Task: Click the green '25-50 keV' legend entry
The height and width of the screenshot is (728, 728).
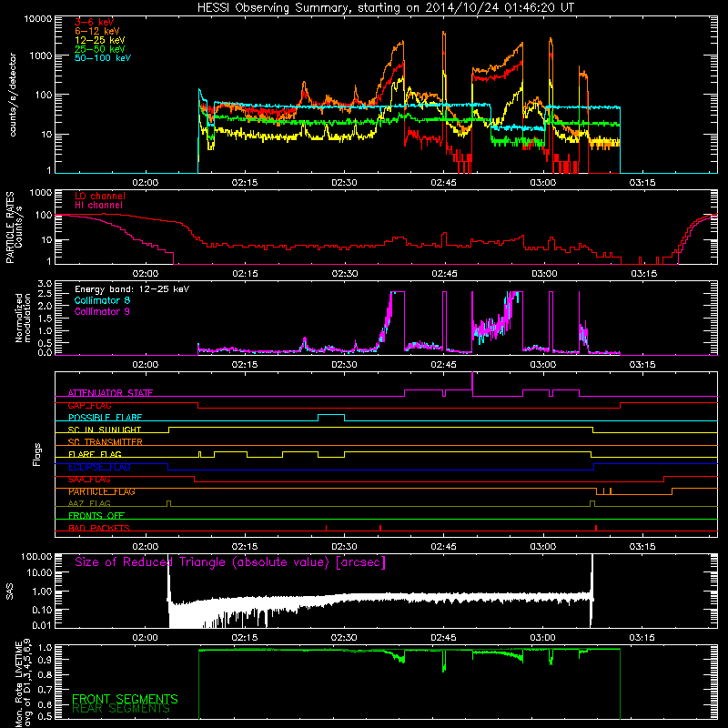Action: pos(100,49)
